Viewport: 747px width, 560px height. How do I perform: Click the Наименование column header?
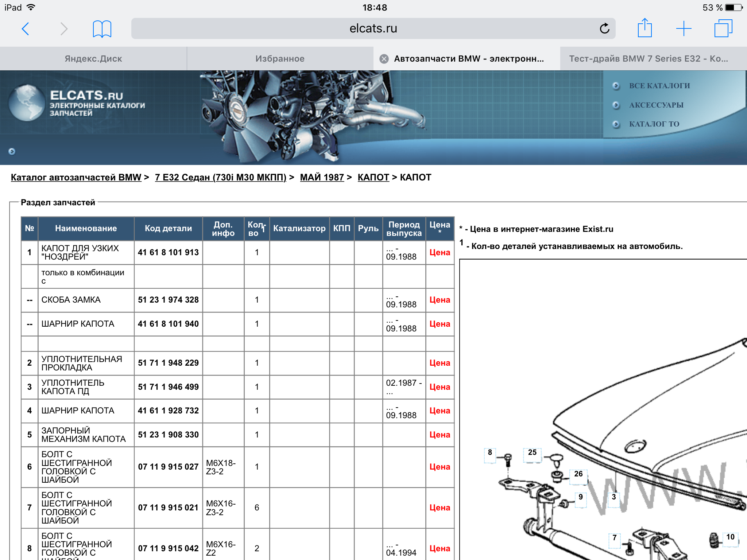click(86, 229)
